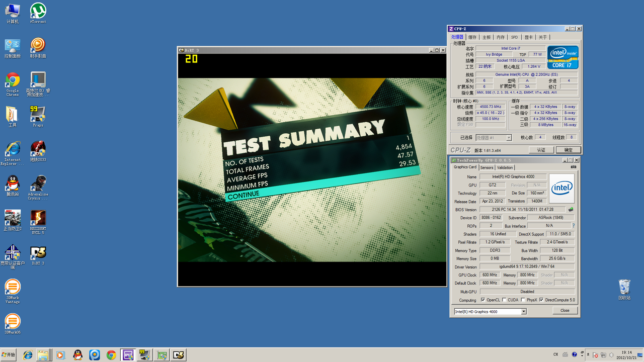Screen dimensions: 644x362
Task: Open the µTorrent desktop icon
Action: (38, 13)
